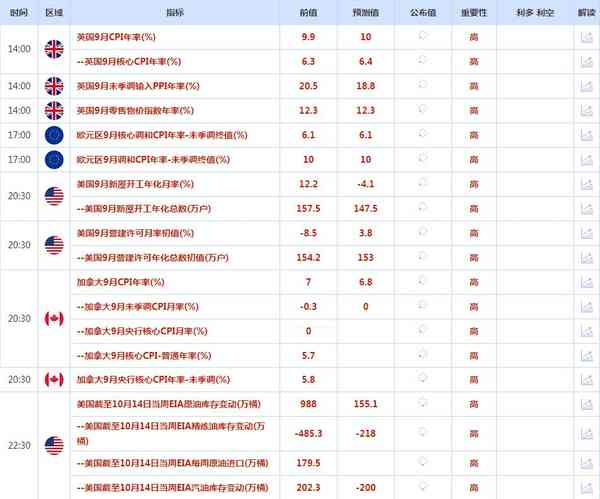Open link --美国9月新屋开工年化总数(万户)

coord(143,209)
